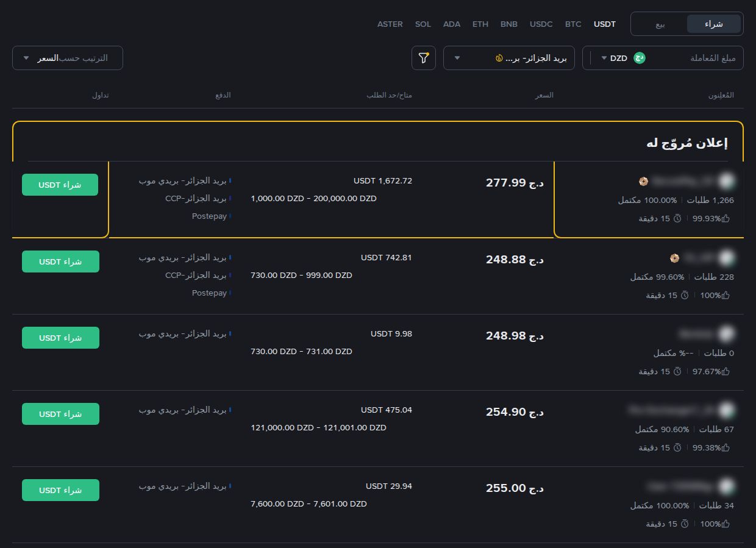This screenshot has width=756, height=548.
Task: Click thumbs-up icon next to 97.67%
Action: click(x=726, y=371)
